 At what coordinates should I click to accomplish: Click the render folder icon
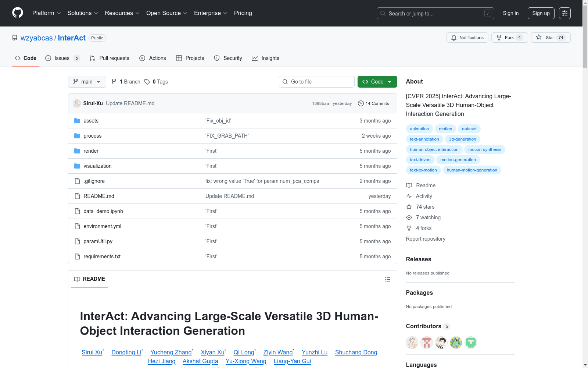pyautogui.click(x=77, y=151)
